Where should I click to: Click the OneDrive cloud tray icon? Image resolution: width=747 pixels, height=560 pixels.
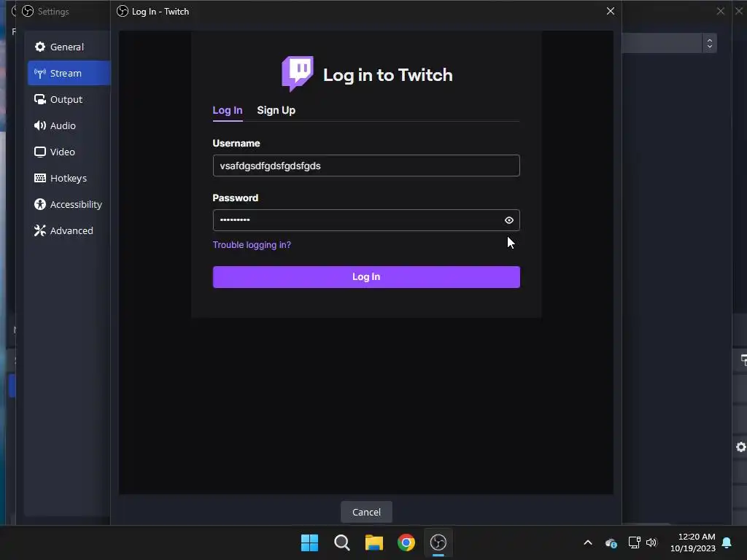point(611,542)
